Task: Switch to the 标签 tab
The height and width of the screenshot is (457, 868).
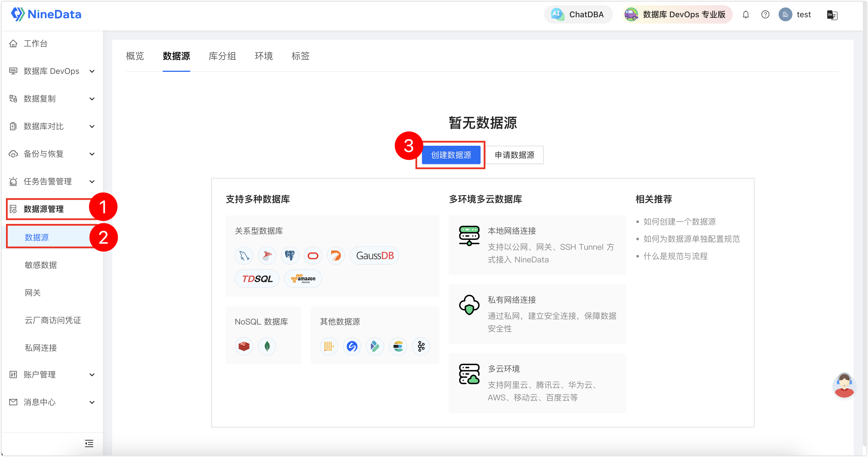Action: point(301,56)
